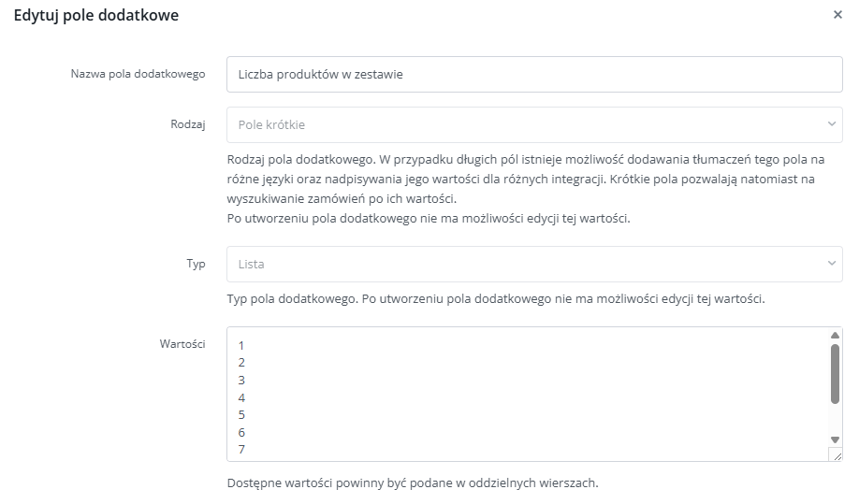Click the Wartości scrollbar up arrow

pyautogui.click(x=835, y=335)
